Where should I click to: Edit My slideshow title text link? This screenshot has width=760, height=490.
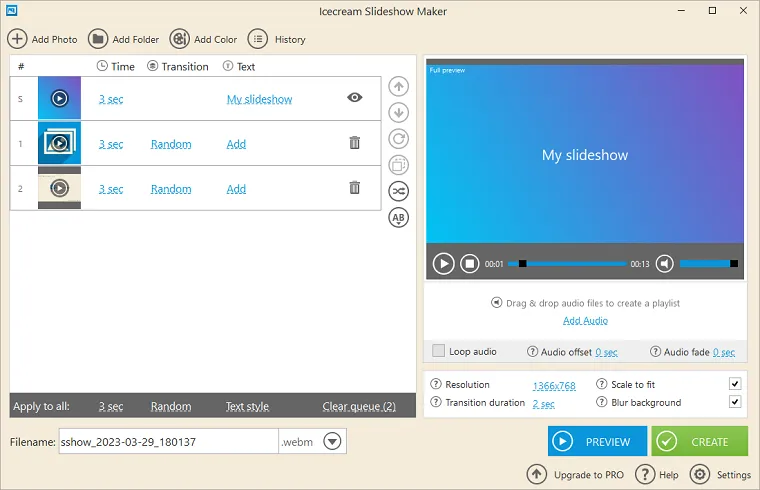[259, 99]
